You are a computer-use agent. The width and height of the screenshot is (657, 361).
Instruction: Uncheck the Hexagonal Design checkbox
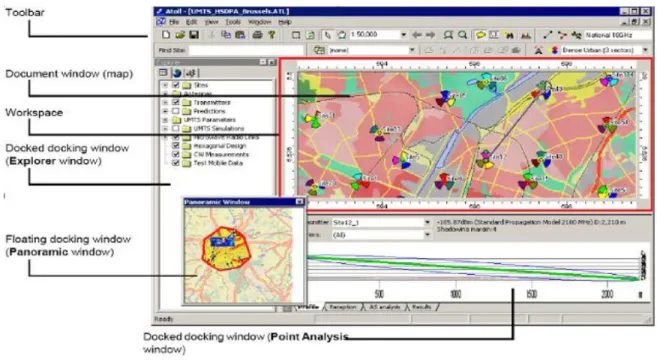click(176, 146)
